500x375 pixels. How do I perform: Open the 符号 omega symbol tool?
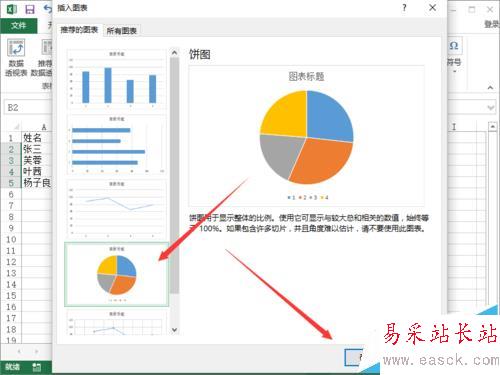click(454, 46)
